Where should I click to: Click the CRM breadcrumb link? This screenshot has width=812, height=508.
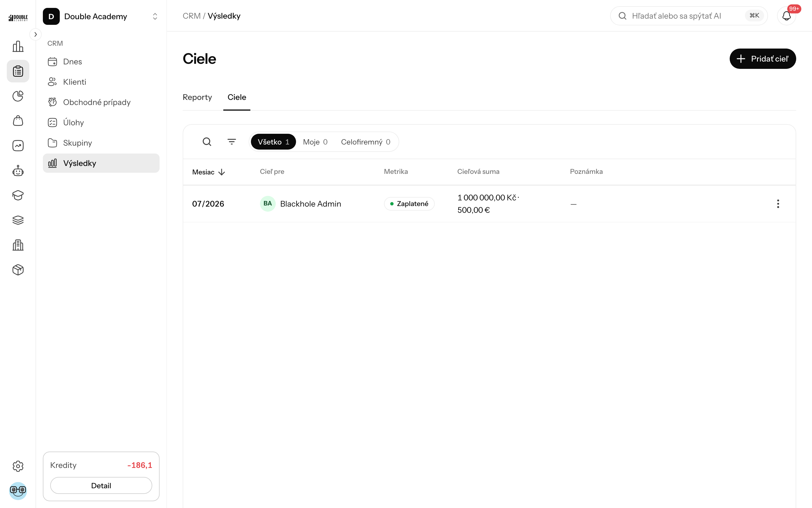coord(191,16)
